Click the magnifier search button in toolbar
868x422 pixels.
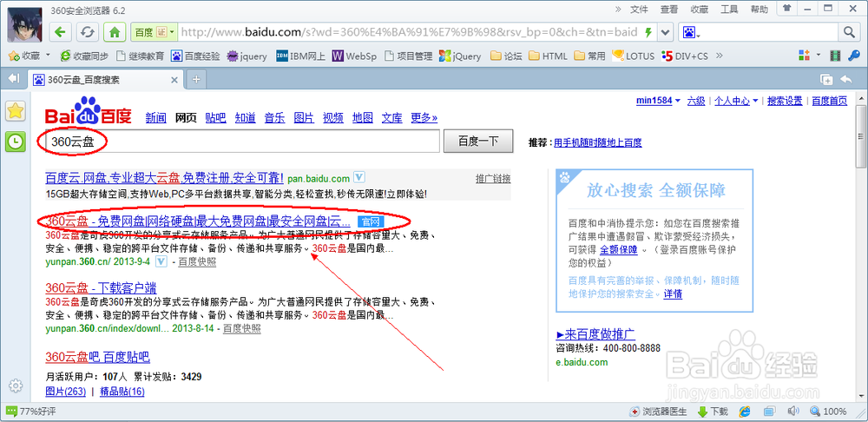click(x=850, y=32)
